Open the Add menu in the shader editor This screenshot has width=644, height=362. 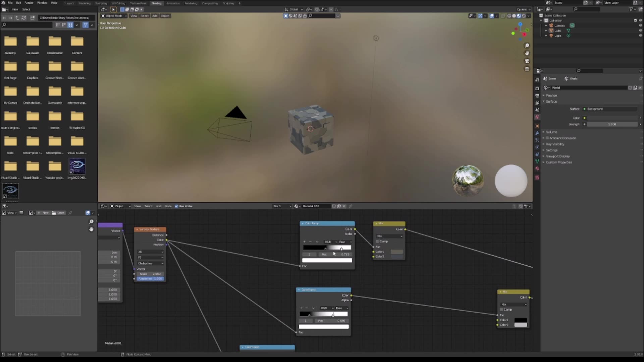(x=158, y=206)
